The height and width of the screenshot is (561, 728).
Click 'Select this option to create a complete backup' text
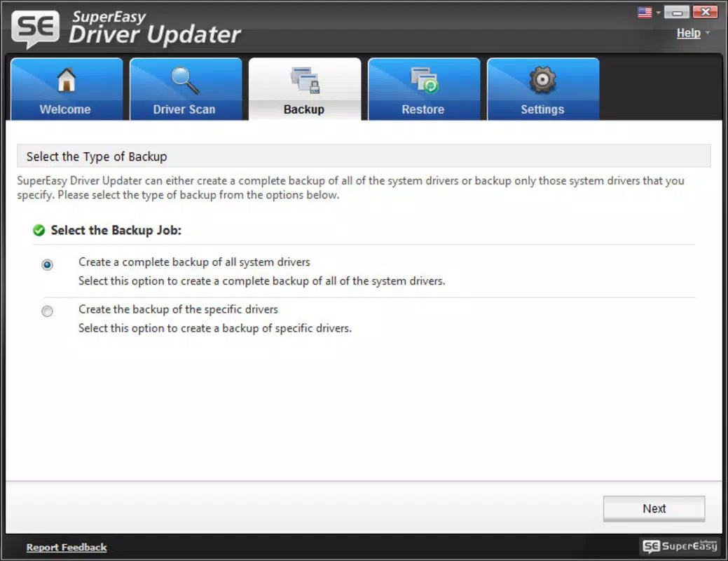tap(262, 280)
